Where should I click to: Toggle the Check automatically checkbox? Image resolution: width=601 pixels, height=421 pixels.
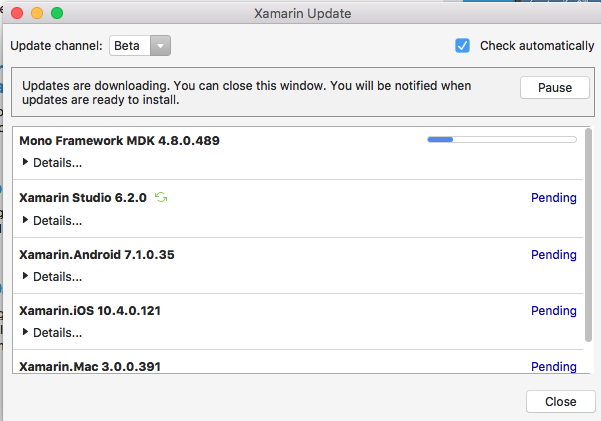pyautogui.click(x=462, y=46)
